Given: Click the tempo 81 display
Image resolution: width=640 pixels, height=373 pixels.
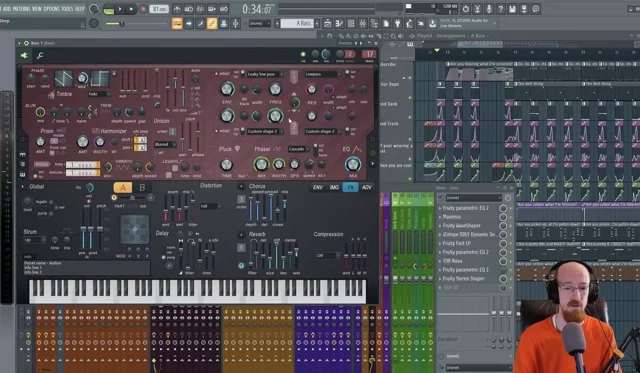Looking at the screenshot, I should pos(159,9).
